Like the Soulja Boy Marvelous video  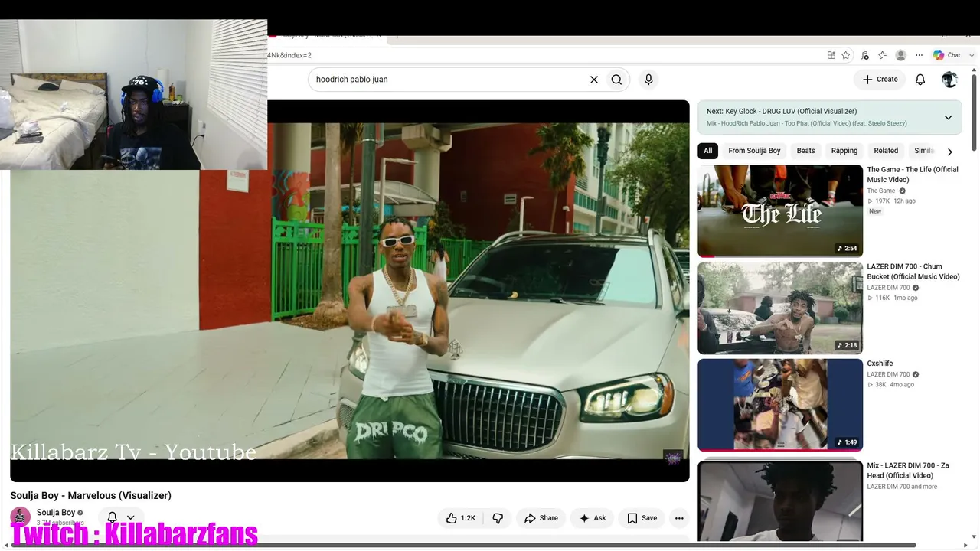tap(462, 518)
